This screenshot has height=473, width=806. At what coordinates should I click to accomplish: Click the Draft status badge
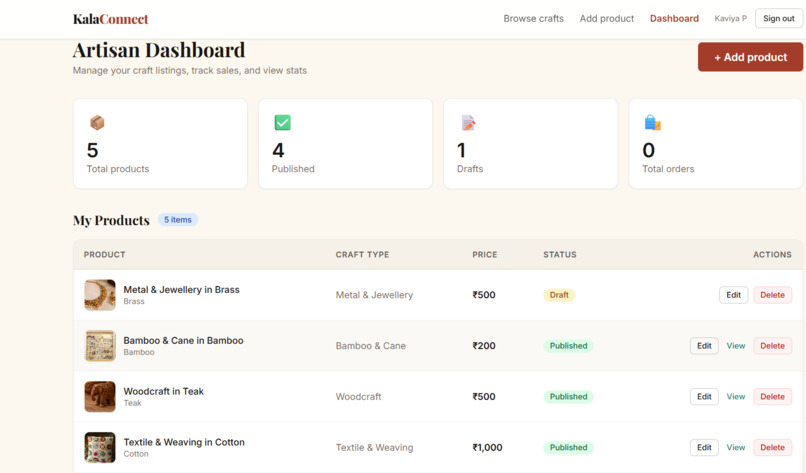(559, 295)
